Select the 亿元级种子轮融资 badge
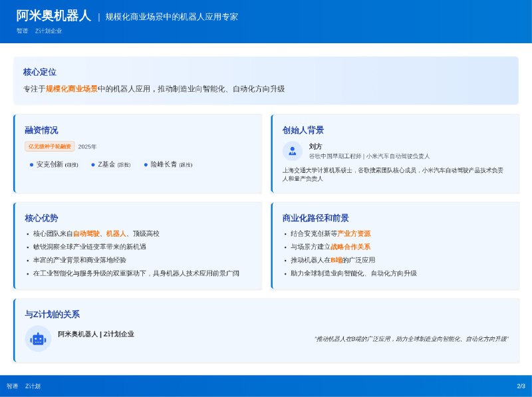 (50, 146)
